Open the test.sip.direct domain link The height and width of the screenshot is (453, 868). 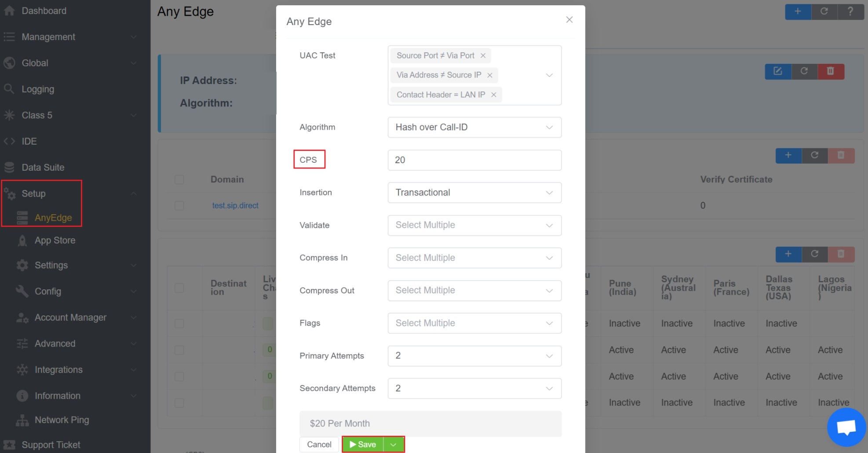coord(235,206)
